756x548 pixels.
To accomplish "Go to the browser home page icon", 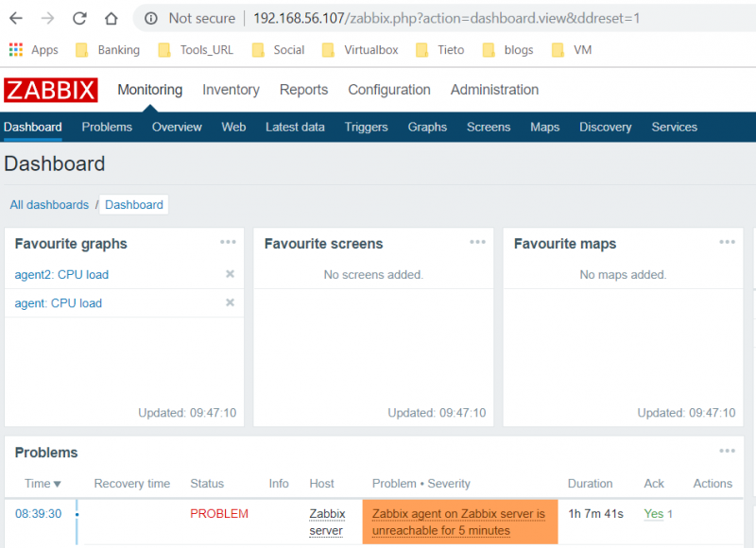I will coord(111,19).
